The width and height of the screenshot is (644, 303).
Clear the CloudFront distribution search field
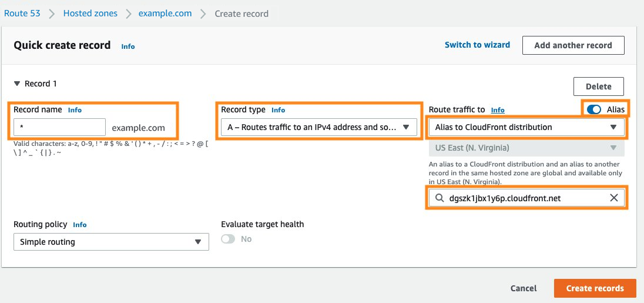pyautogui.click(x=613, y=198)
